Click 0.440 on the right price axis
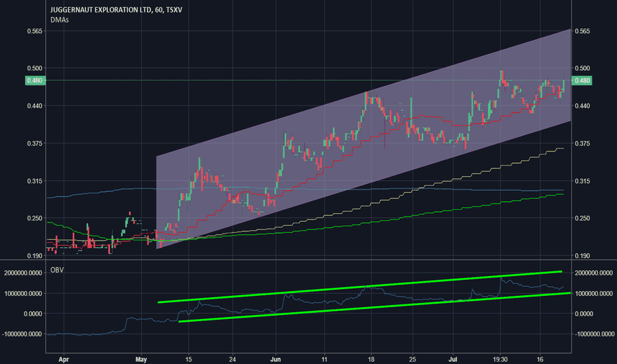 pos(583,106)
